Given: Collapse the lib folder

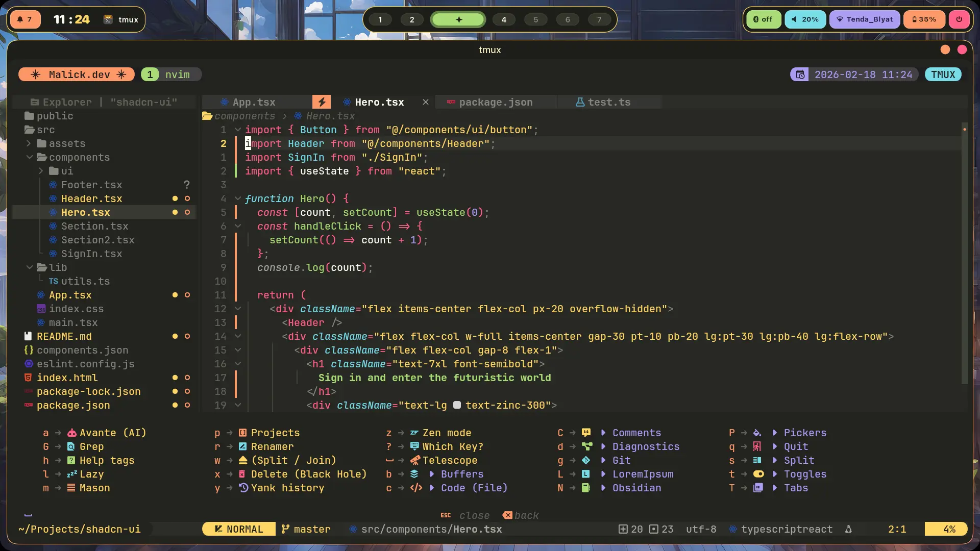Looking at the screenshot, I should pos(29,267).
